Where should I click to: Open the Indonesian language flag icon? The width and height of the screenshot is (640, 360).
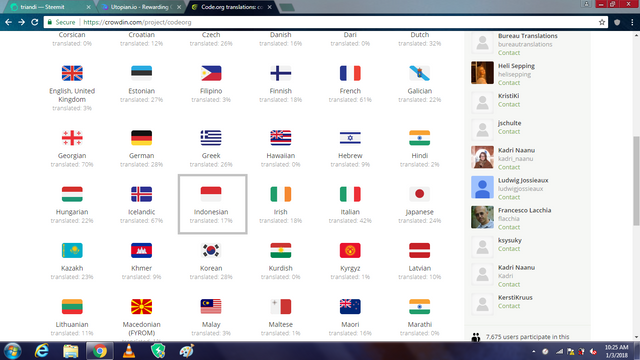pyautogui.click(x=211, y=194)
